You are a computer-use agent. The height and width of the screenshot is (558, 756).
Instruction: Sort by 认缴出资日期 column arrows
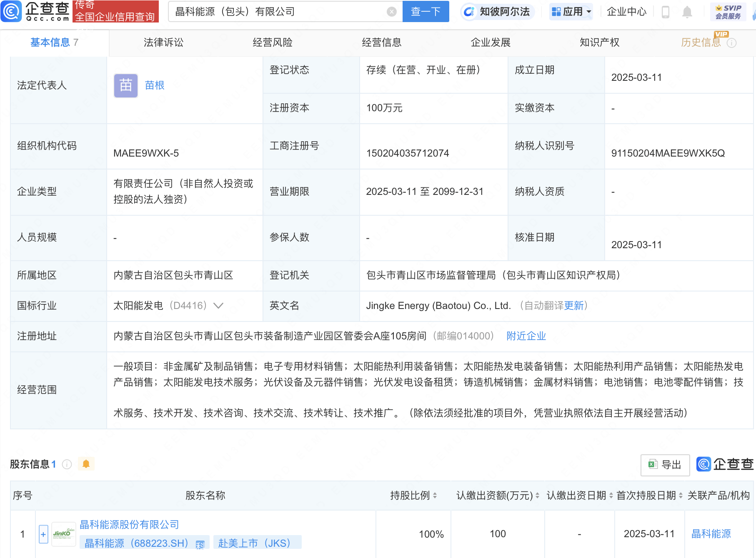click(x=611, y=496)
